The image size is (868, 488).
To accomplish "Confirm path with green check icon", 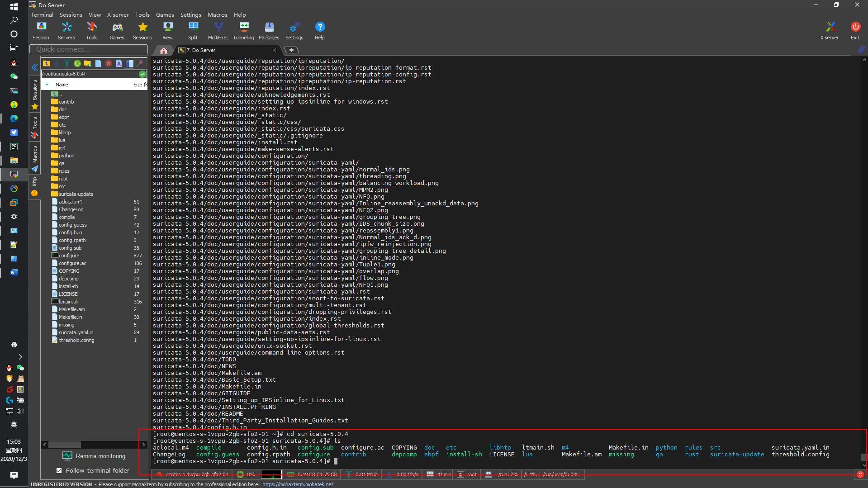I will click(x=142, y=74).
